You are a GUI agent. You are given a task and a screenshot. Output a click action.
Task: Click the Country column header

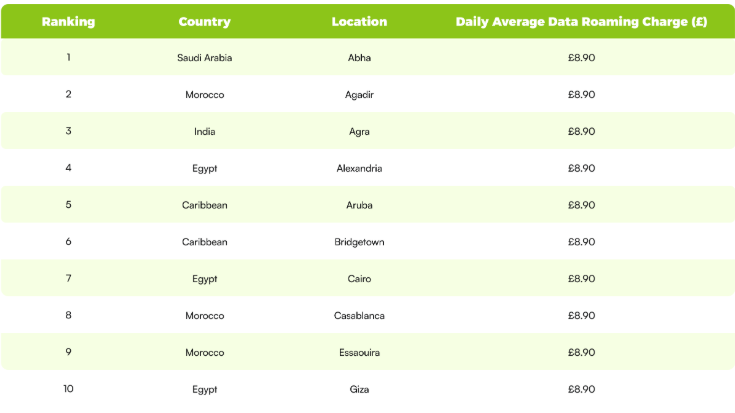coord(204,22)
